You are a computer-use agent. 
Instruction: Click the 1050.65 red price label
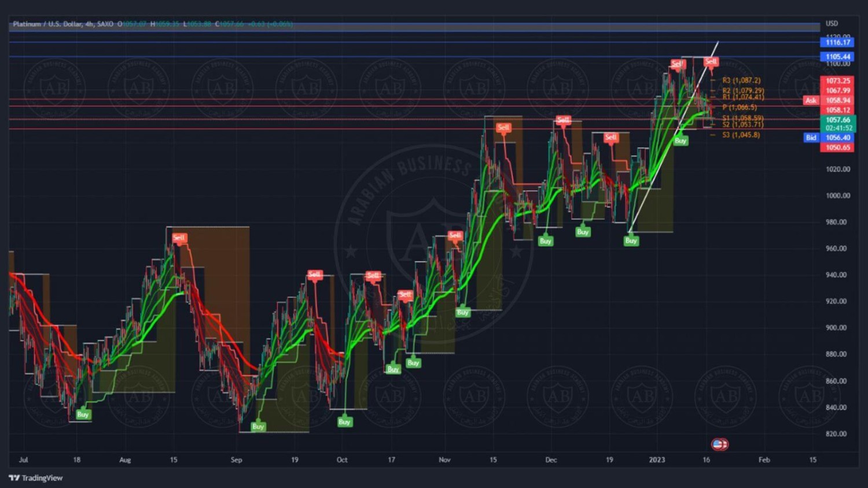click(837, 147)
